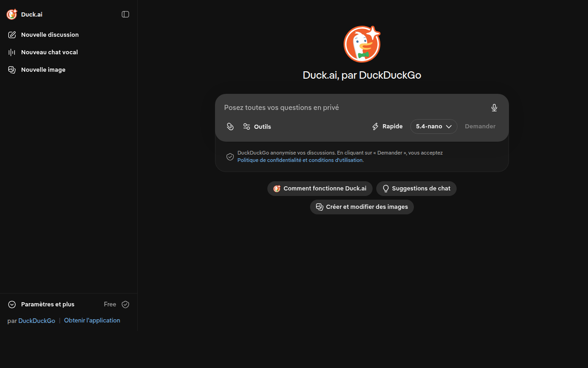Click the Demander button
Viewport: 588px width, 368px height.
(x=480, y=126)
